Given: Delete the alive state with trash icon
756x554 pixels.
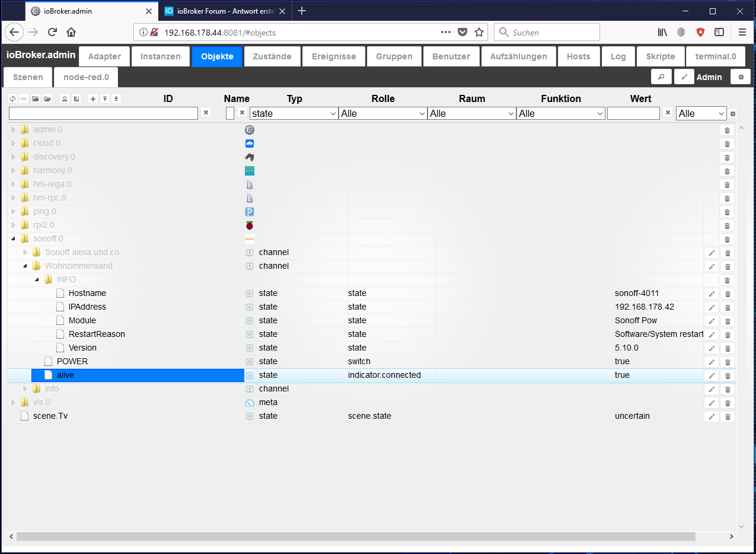Looking at the screenshot, I should pyautogui.click(x=728, y=375).
